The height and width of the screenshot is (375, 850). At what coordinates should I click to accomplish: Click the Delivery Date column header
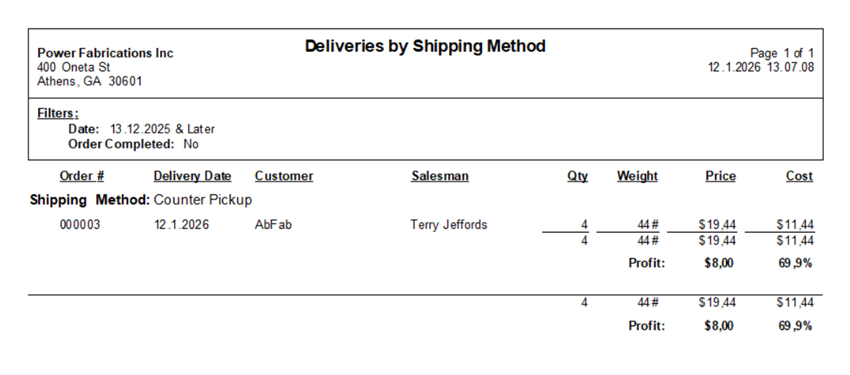tap(192, 176)
